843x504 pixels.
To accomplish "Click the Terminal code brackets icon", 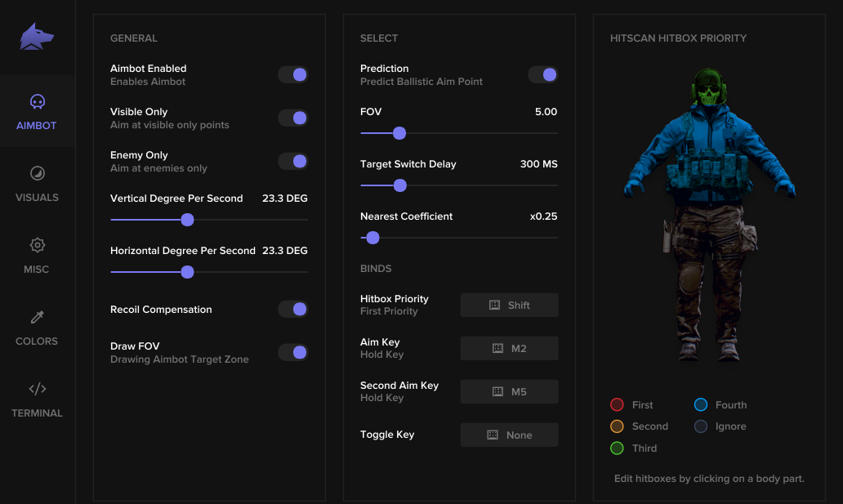I will point(37,389).
